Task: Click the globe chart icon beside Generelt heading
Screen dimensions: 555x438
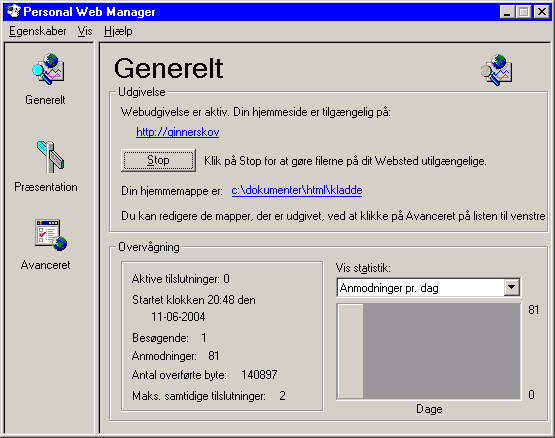Action: (496, 70)
